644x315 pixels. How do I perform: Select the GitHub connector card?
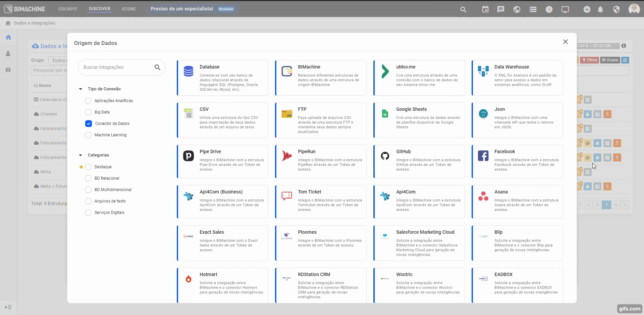[419, 162]
